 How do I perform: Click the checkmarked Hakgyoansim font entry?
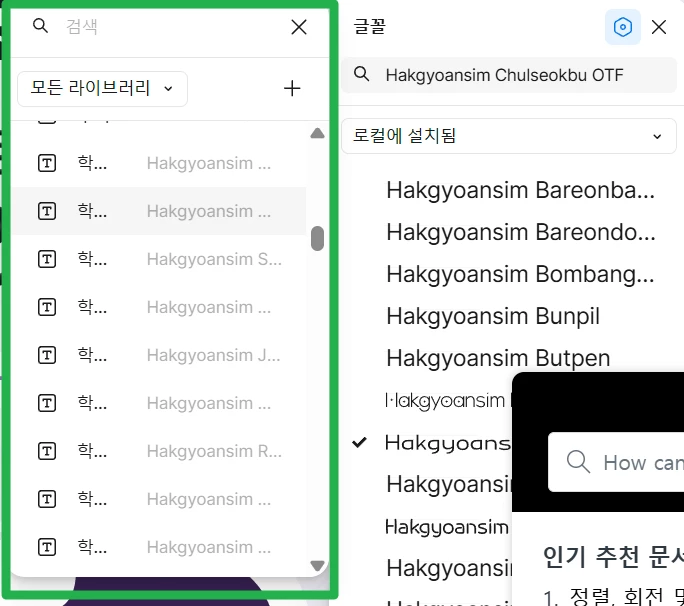(x=448, y=443)
